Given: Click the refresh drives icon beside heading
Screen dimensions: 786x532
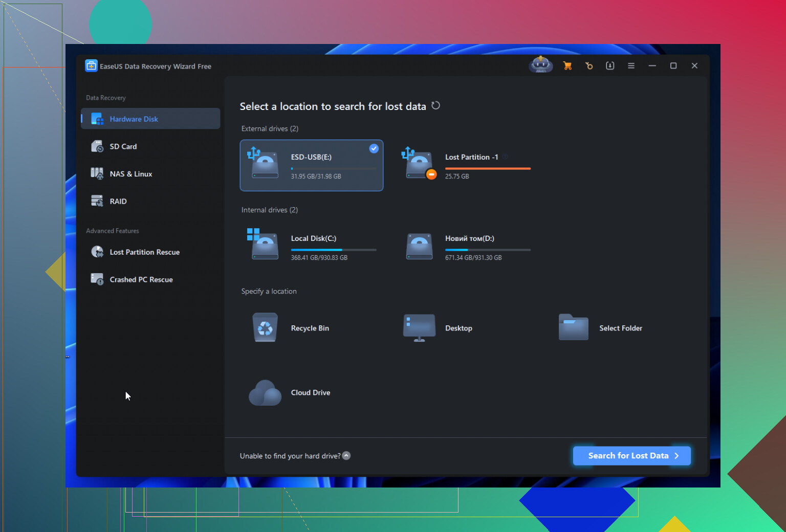Looking at the screenshot, I should point(435,106).
